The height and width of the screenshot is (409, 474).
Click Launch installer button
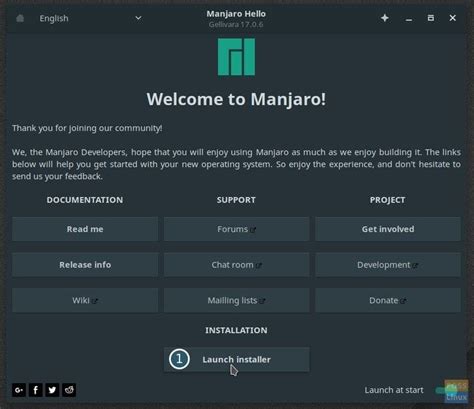(236, 359)
